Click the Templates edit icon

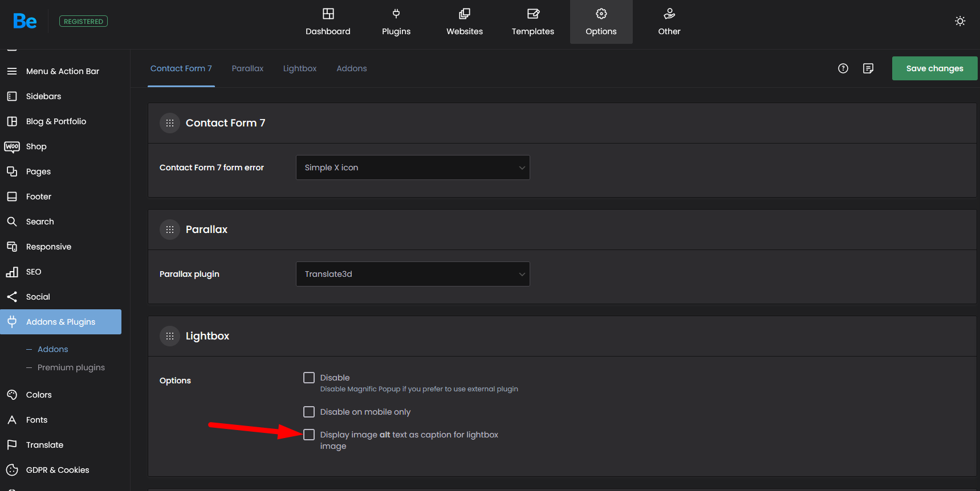[533, 14]
